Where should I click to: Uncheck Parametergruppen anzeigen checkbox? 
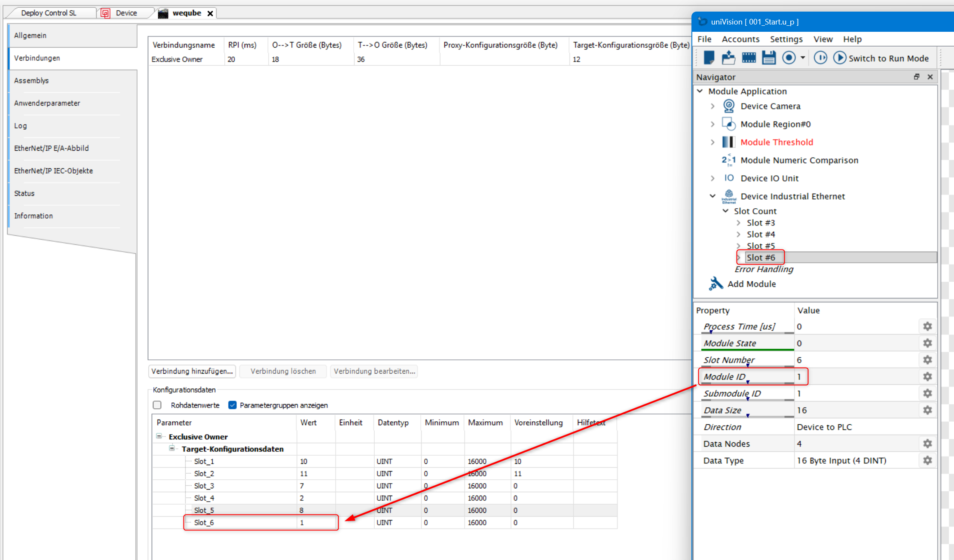pos(232,405)
